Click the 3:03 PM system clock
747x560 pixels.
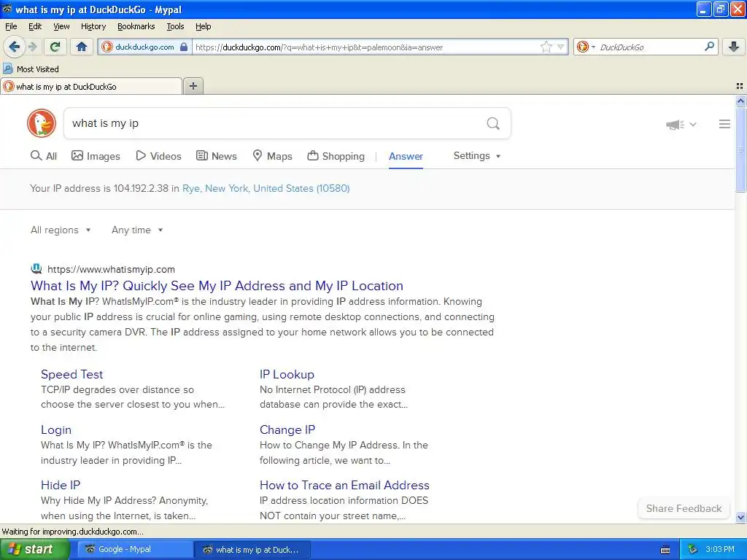[720, 549]
